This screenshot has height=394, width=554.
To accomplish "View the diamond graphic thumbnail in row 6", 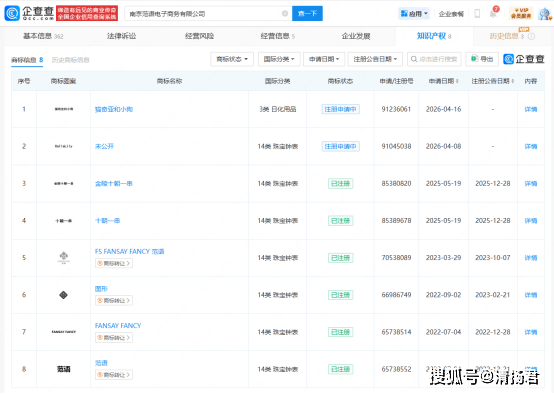I will 64,295.
